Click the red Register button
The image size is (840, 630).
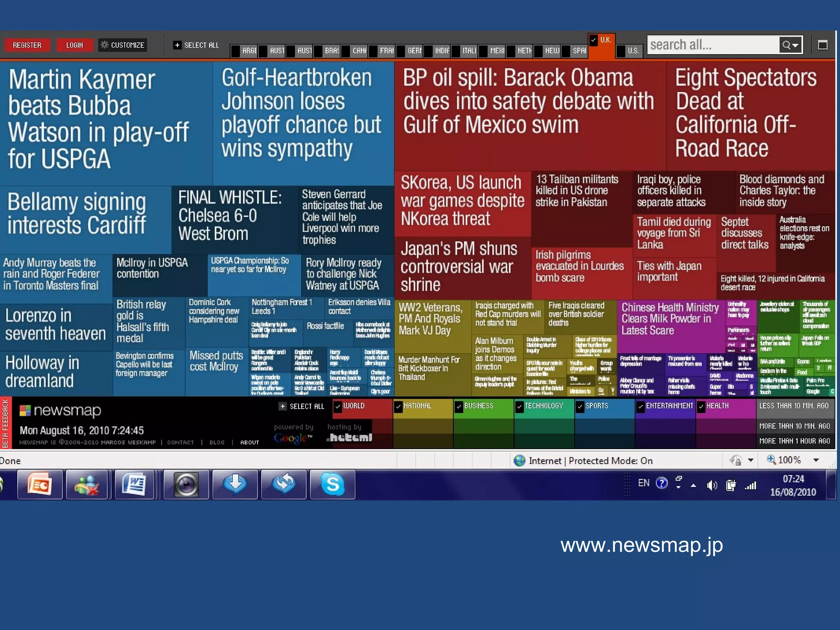pyautogui.click(x=27, y=45)
